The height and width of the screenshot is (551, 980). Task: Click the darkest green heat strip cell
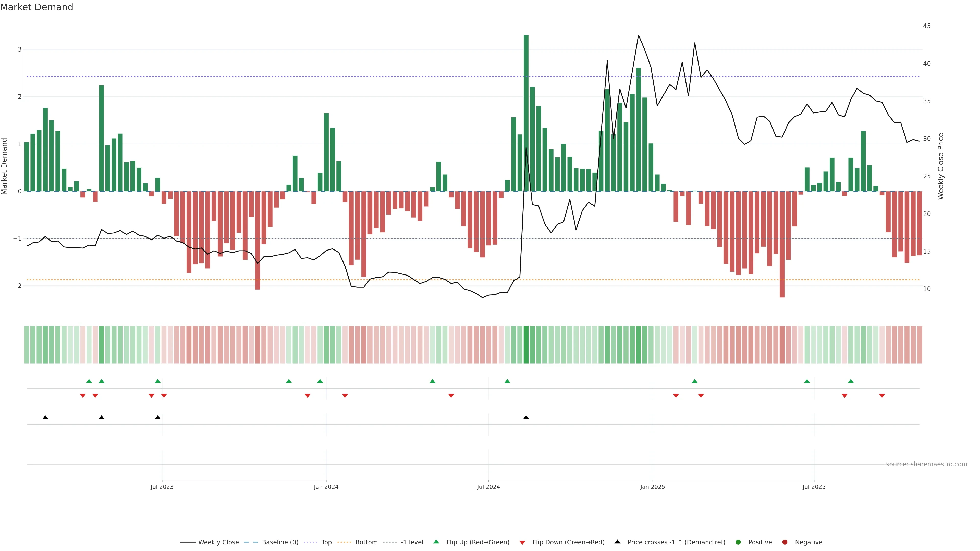pyautogui.click(x=526, y=345)
